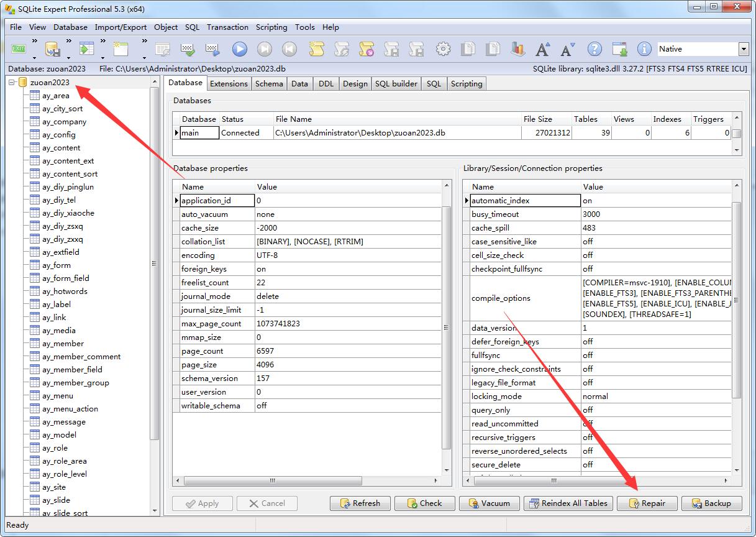Open dropdown arrow under the EXIT icon
Image resolution: width=756 pixels, height=537 pixels.
pos(34,58)
